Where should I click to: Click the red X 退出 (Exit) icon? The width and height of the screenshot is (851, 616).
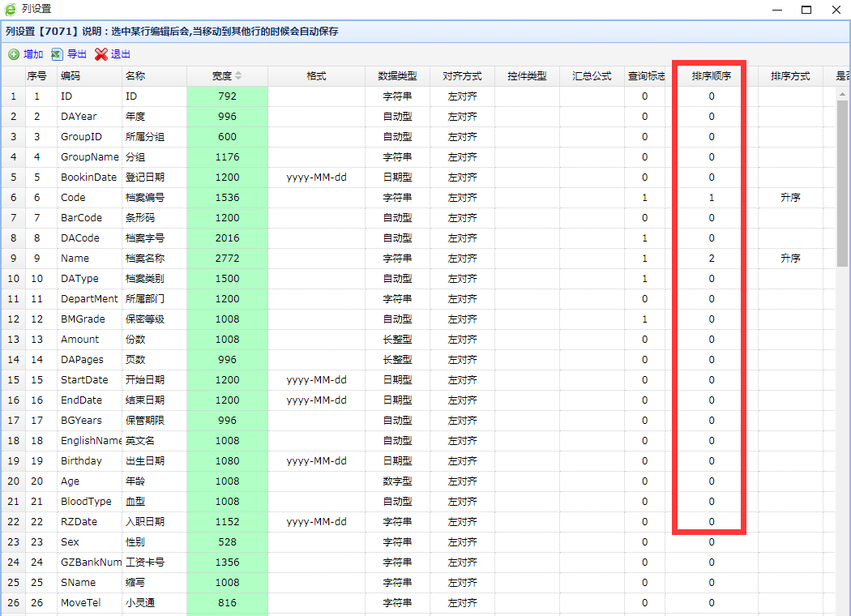click(100, 54)
